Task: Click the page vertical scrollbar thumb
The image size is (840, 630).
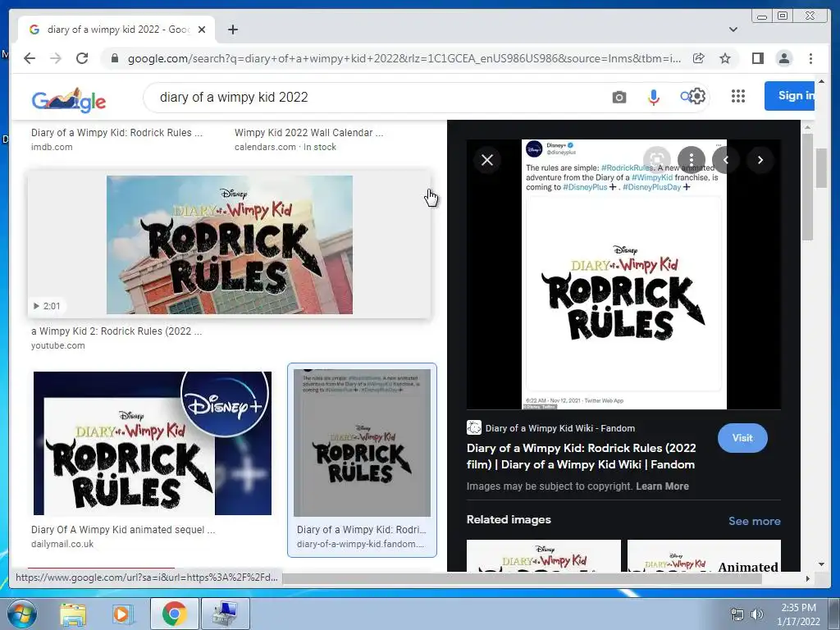Action: (821, 167)
